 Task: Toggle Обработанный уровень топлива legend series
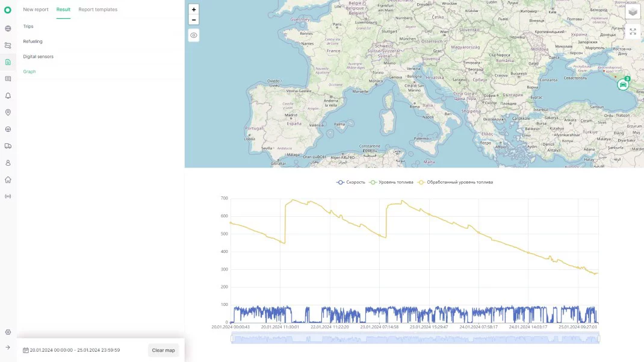pyautogui.click(x=455, y=183)
